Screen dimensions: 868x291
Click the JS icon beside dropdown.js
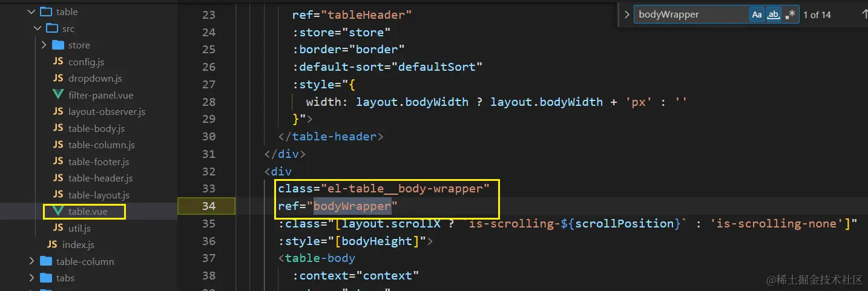click(x=58, y=79)
